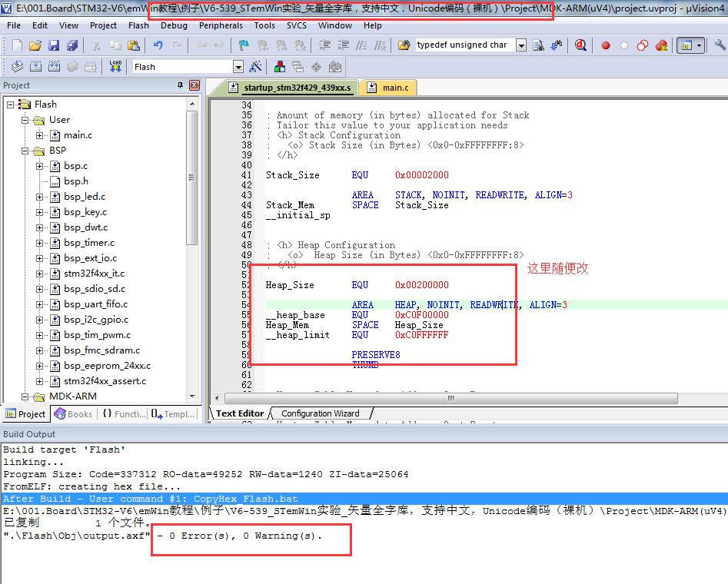Paste from clipboard using the toolbar icon
Screen dimensions: 728x584
coord(134,45)
